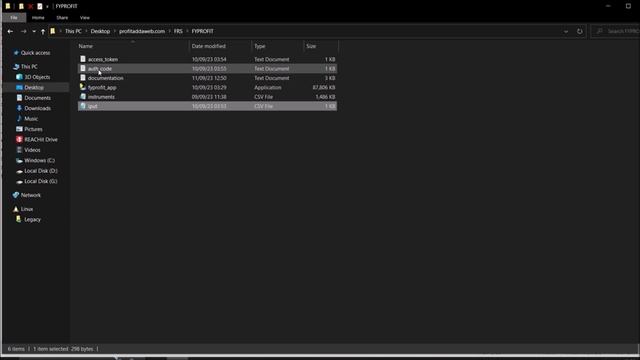This screenshot has height=360, width=640.
Task: Click the red Delete icon in the title bar
Action: click(x=31, y=6)
